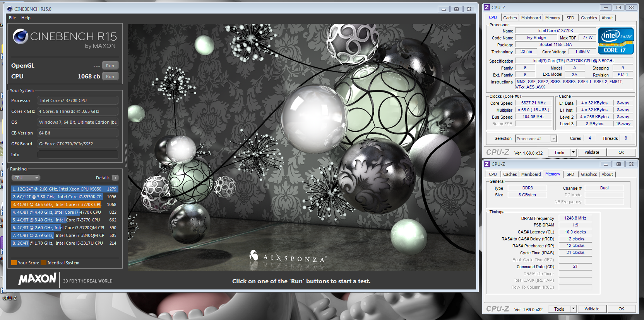644x320 pixels.
Task: Open Caches tab in lower CPU-Z window
Action: pos(510,174)
